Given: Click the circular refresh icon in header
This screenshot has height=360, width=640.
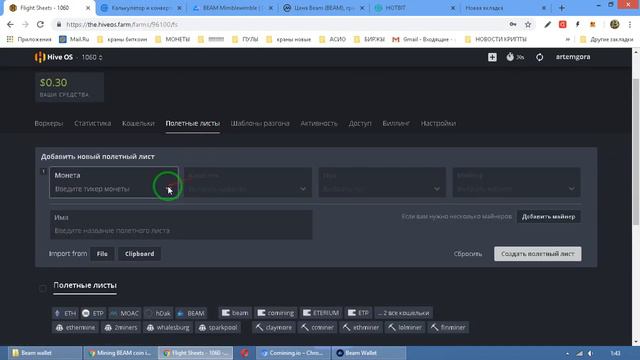Looking at the screenshot, I should (540, 57).
